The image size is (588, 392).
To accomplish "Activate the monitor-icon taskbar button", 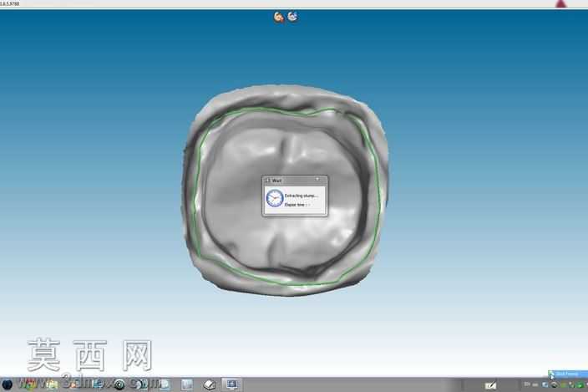I will pyautogui.click(x=231, y=384).
